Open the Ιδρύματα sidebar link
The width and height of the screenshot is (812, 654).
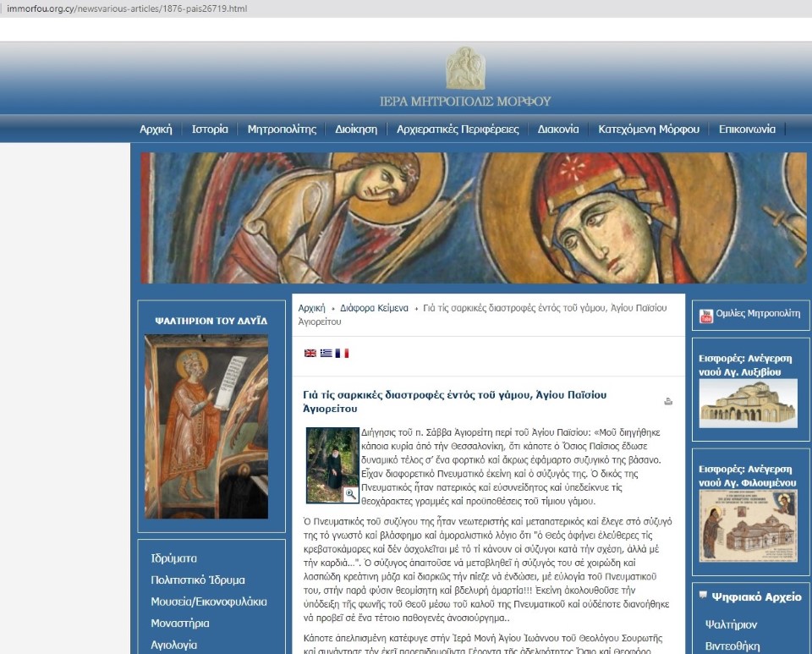[x=174, y=558]
